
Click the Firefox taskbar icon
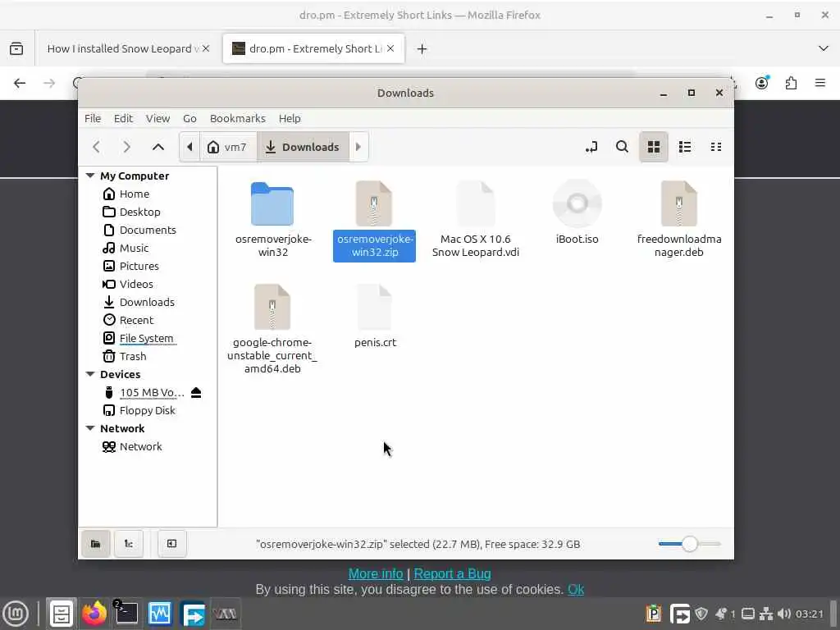point(94,614)
